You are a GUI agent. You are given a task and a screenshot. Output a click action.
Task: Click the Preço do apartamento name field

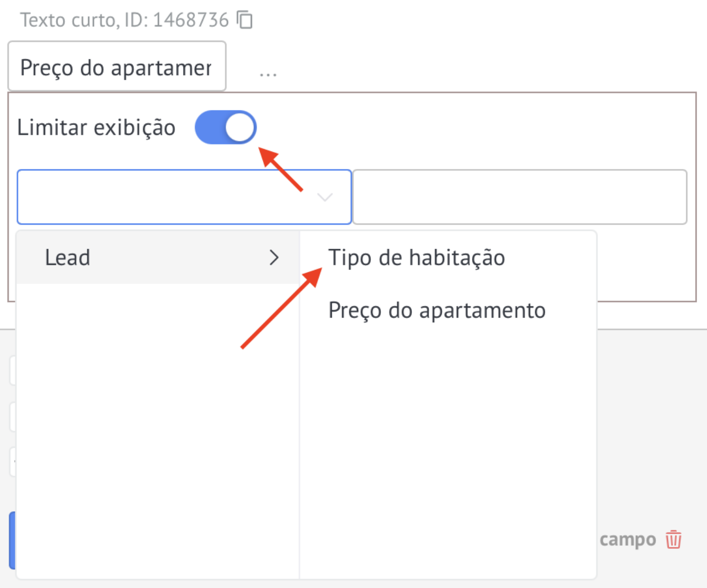click(x=117, y=66)
